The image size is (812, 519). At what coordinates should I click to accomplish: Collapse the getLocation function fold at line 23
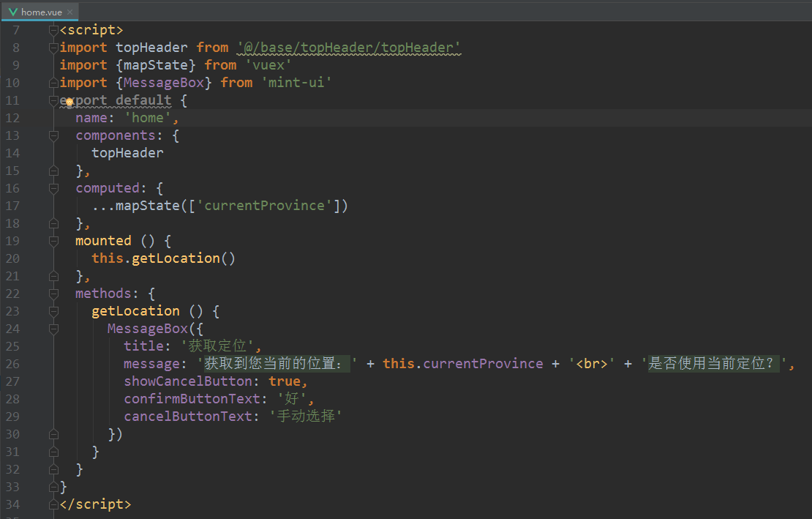pyautogui.click(x=53, y=312)
